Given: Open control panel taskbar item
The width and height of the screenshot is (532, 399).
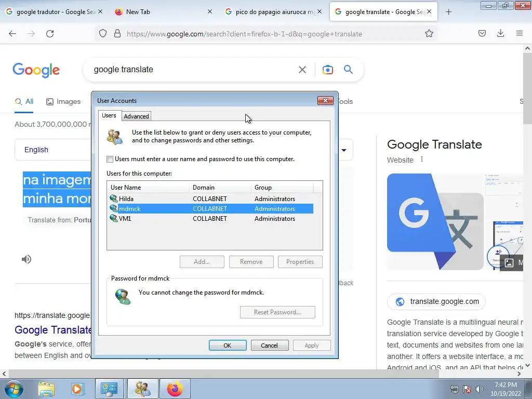Looking at the screenshot, I should click(109, 389).
